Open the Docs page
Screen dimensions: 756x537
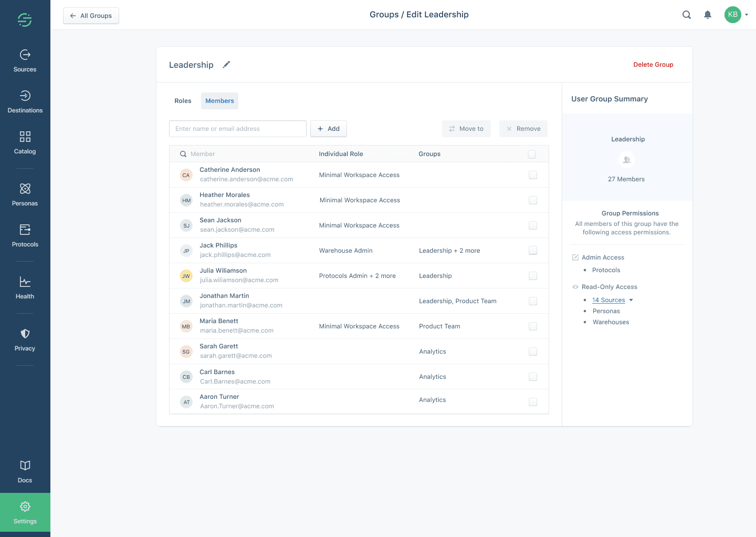[x=25, y=470]
